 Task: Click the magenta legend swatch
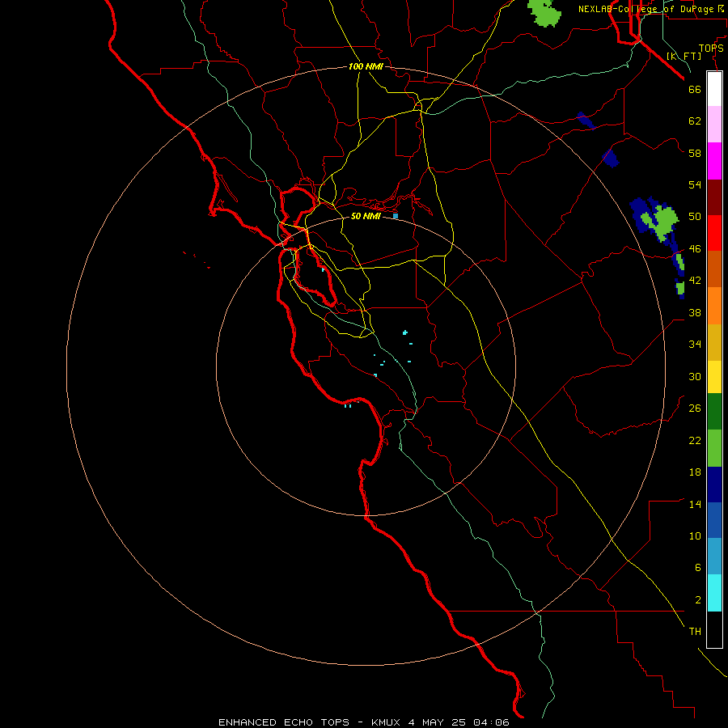pos(714,161)
